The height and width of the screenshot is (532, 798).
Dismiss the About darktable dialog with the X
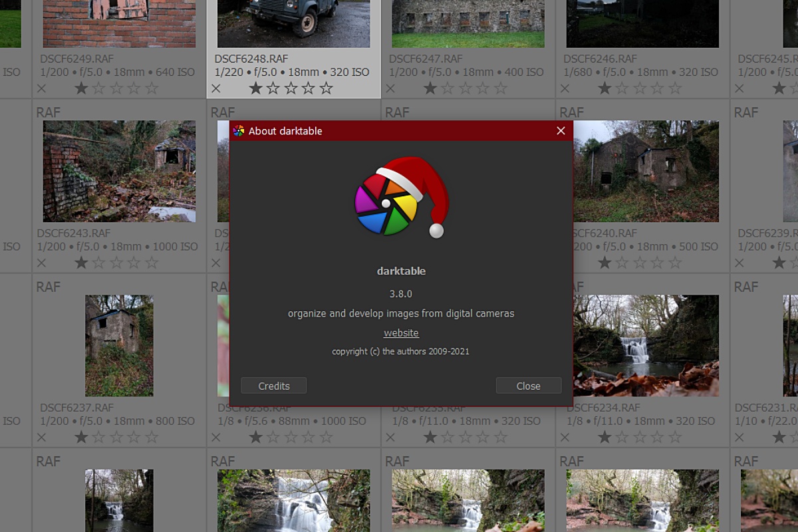(x=561, y=131)
